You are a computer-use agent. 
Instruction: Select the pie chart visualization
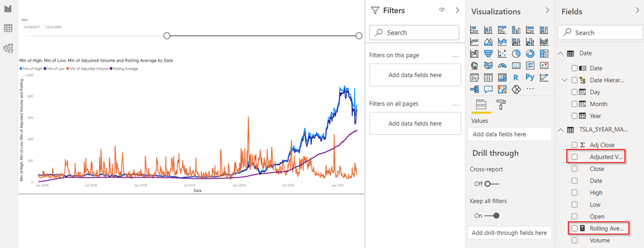(x=516, y=54)
